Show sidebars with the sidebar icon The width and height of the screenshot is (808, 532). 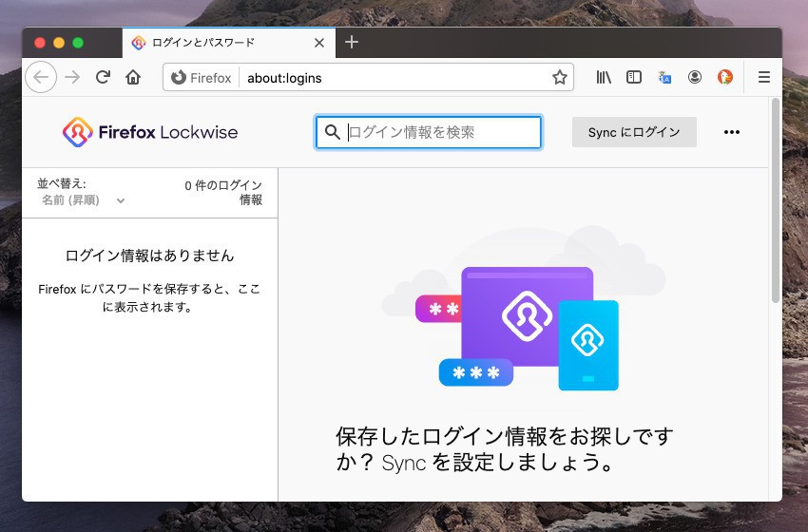coord(634,77)
